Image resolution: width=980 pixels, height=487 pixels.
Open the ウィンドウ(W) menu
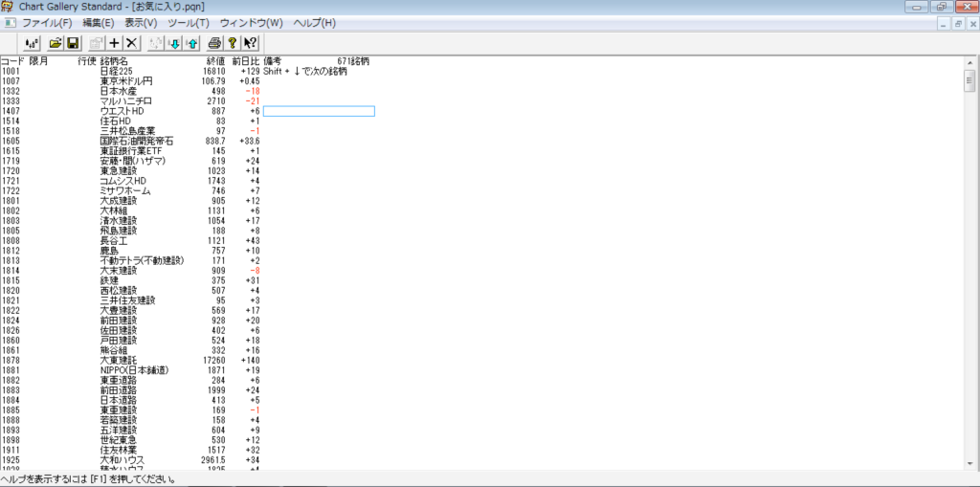252,23
